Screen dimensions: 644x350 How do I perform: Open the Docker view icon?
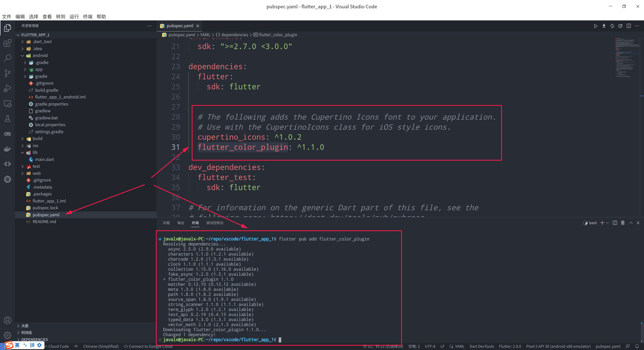pos(8,149)
